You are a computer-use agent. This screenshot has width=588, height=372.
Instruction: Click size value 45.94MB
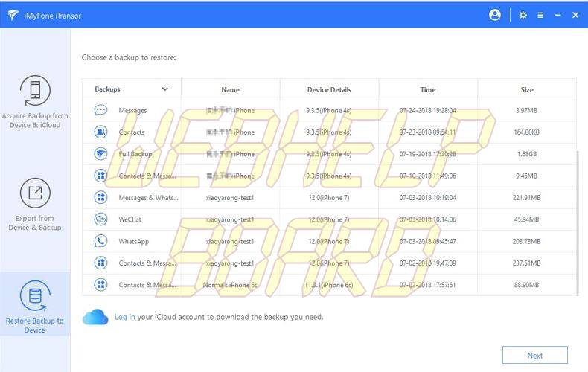pos(526,219)
